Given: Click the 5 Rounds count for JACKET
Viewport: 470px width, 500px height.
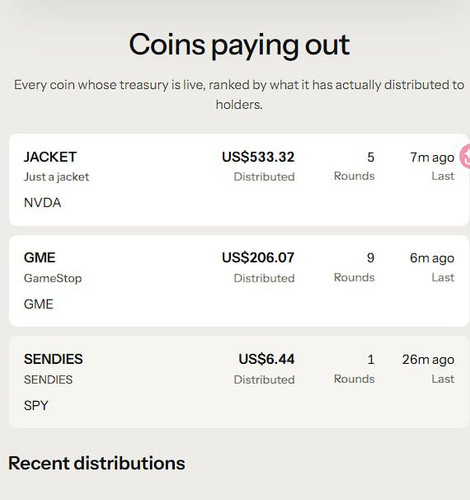Looking at the screenshot, I should pos(371,157).
